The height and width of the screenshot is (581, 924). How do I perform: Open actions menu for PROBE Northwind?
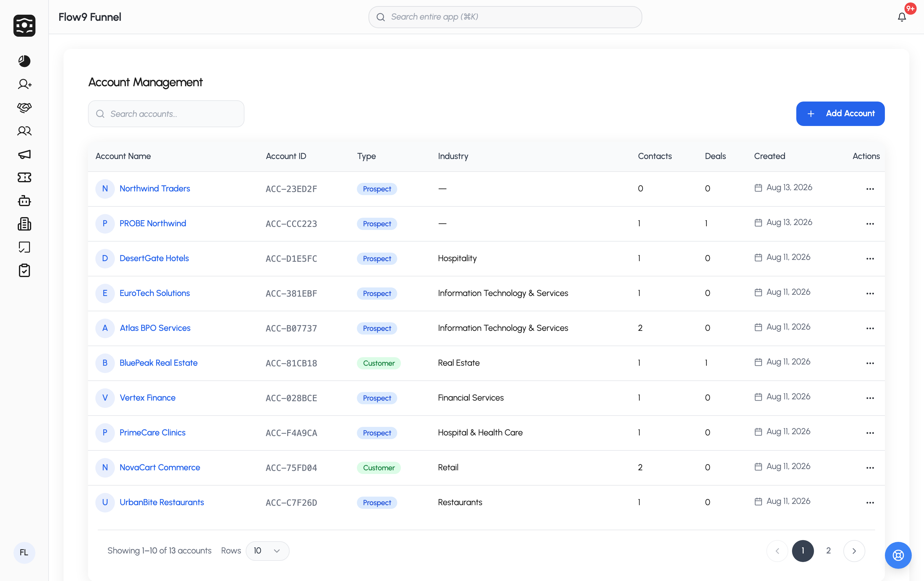point(870,224)
